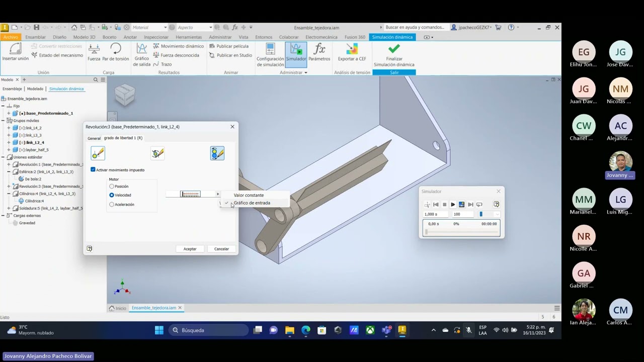644x362 pixels.
Task: Select the Par de torsión tool
Action: click(116, 52)
